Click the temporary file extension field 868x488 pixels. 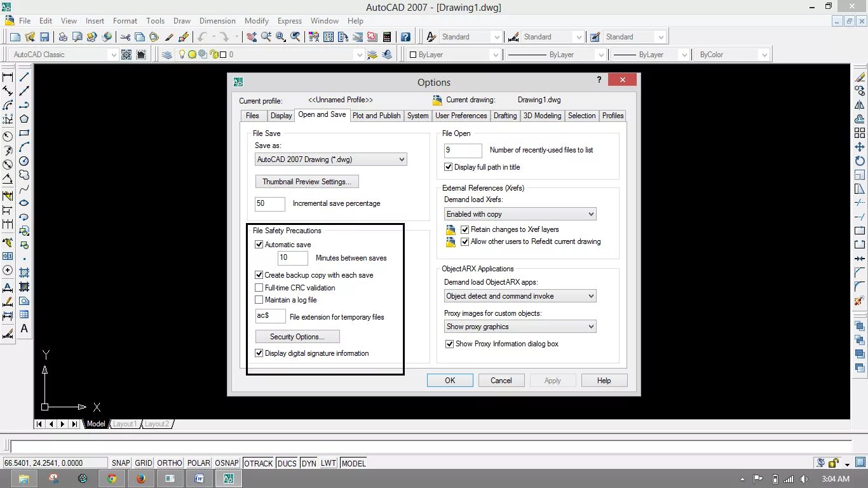tap(270, 316)
